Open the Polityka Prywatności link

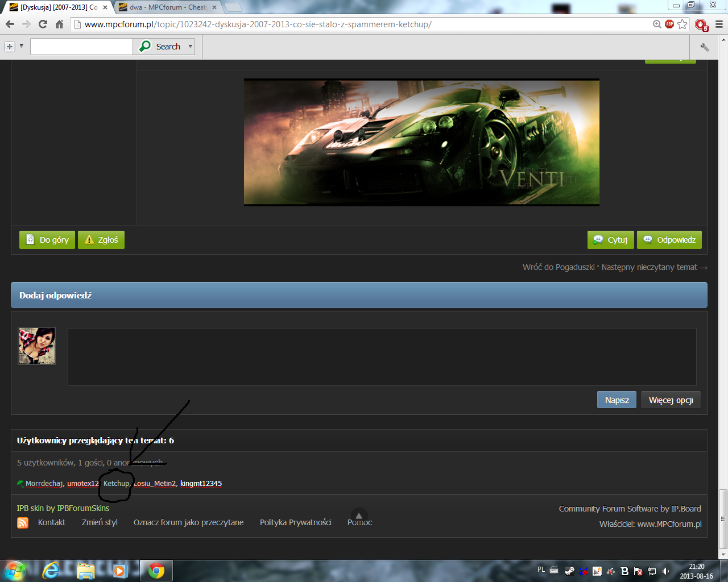pyautogui.click(x=295, y=522)
